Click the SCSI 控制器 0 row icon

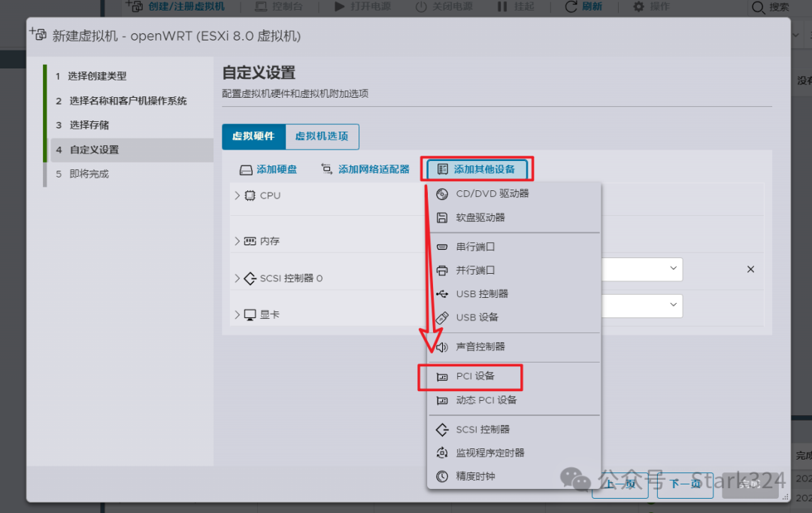(x=250, y=278)
